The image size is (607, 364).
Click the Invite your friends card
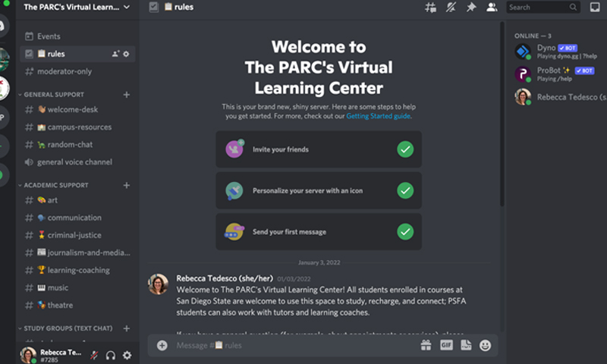click(319, 149)
